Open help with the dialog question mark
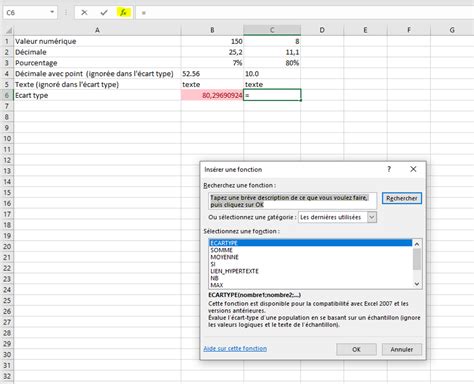The width and height of the screenshot is (474, 384). pos(389,169)
